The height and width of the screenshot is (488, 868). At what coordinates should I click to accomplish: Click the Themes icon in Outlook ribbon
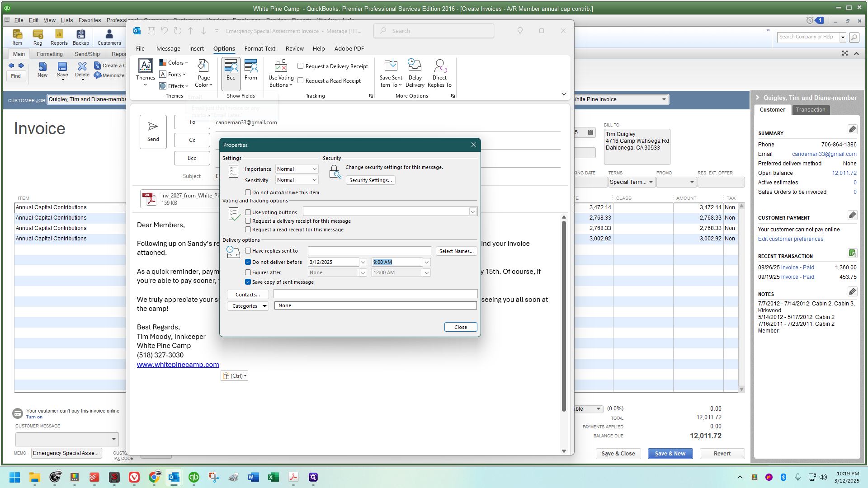click(145, 72)
